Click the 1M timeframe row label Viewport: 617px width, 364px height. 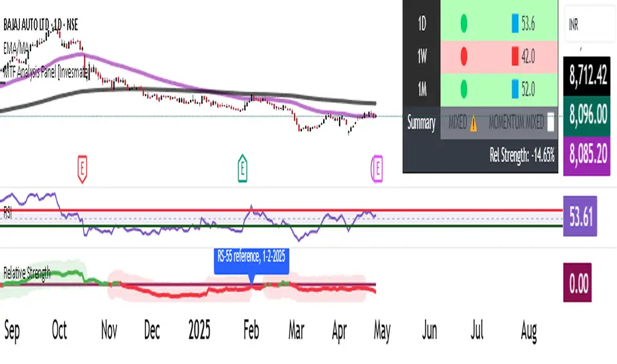pos(422,89)
